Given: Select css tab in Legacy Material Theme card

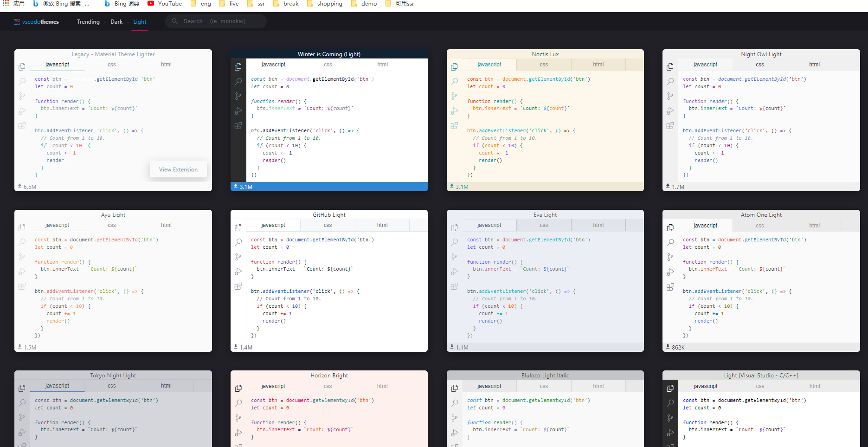Looking at the screenshot, I should point(112,65).
